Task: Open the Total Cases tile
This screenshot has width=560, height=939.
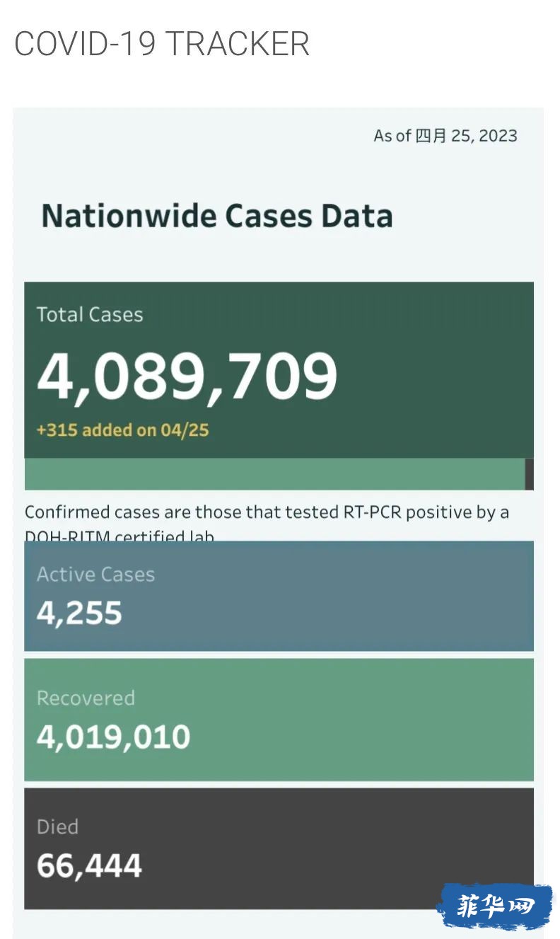Action: click(279, 370)
